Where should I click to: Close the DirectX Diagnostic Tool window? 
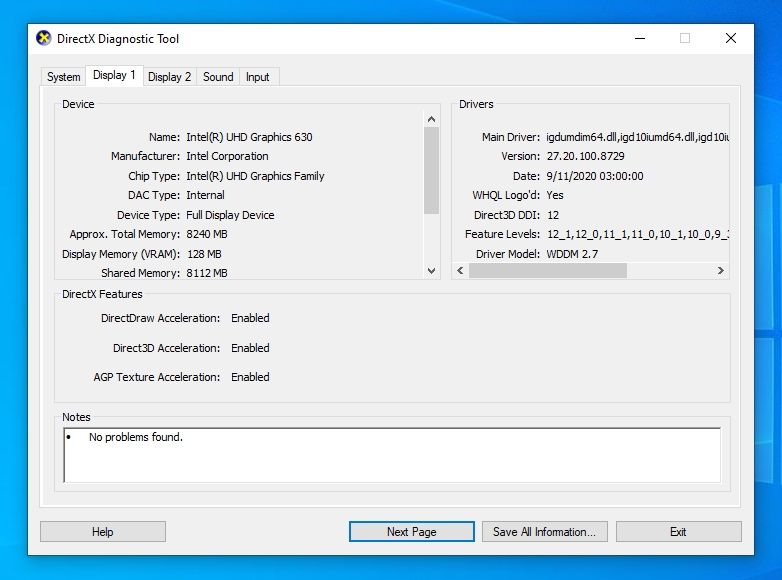pyautogui.click(x=731, y=38)
